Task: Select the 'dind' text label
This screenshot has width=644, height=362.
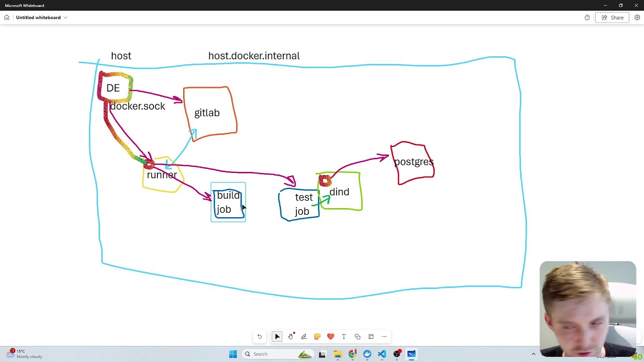Action: [x=339, y=192]
